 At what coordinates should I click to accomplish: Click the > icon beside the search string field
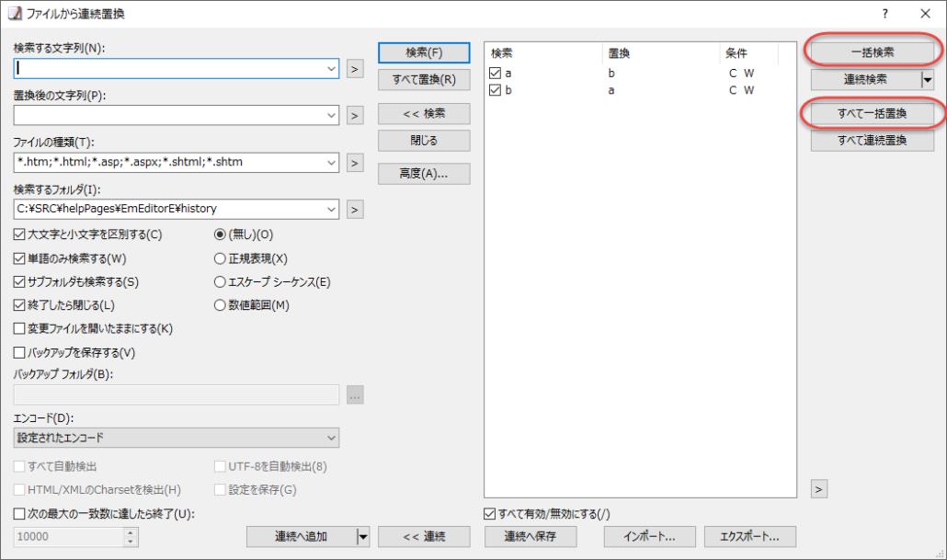coord(355,68)
